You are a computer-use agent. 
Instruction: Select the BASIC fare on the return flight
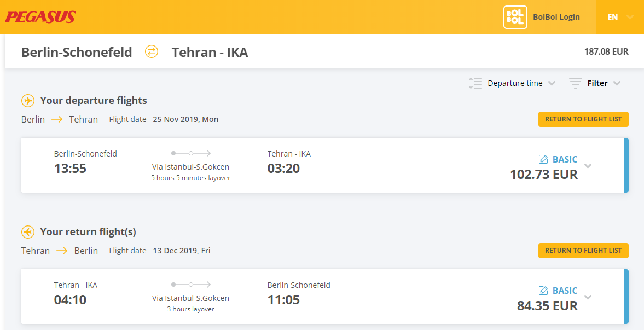coord(565,291)
